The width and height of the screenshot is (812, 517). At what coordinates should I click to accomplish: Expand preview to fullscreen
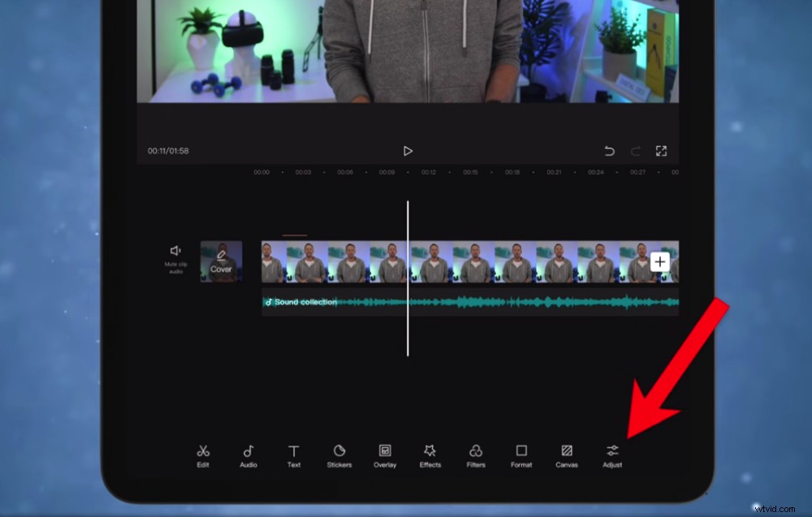pyautogui.click(x=660, y=150)
